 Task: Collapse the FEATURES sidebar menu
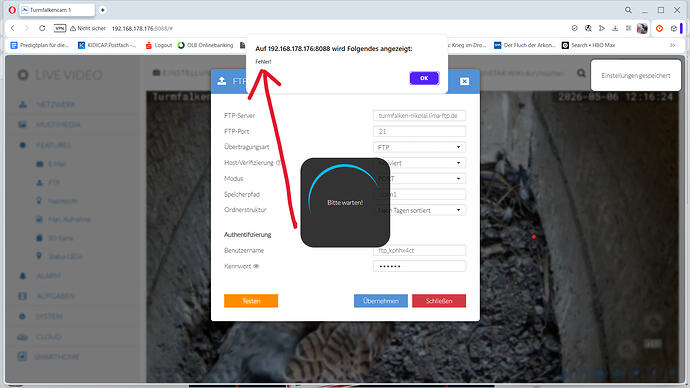pyautogui.click(x=53, y=145)
